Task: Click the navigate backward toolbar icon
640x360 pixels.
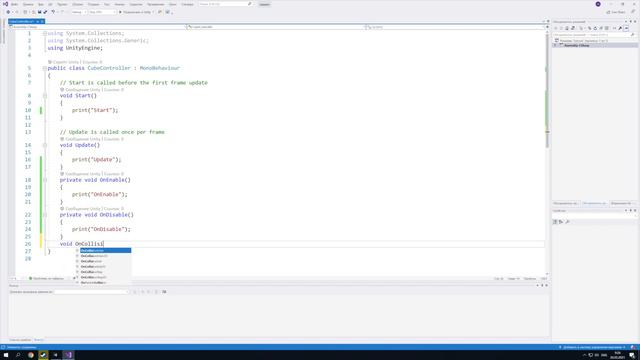Action: point(8,12)
